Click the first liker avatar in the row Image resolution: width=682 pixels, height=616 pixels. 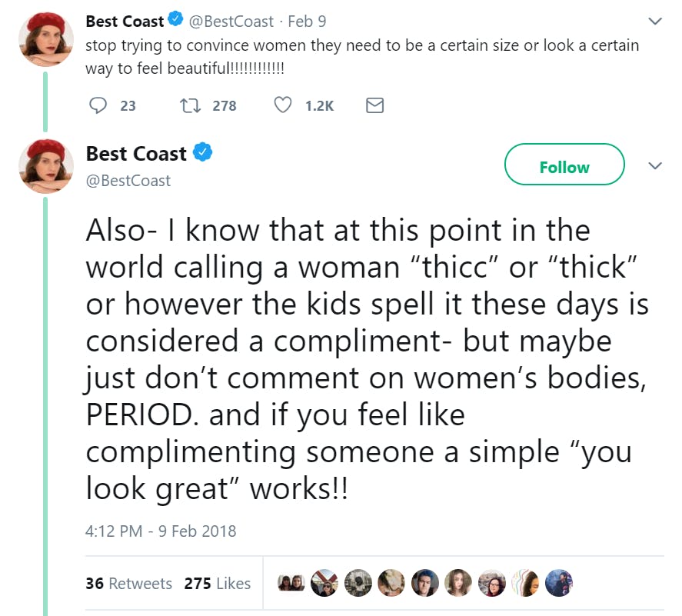tap(290, 584)
